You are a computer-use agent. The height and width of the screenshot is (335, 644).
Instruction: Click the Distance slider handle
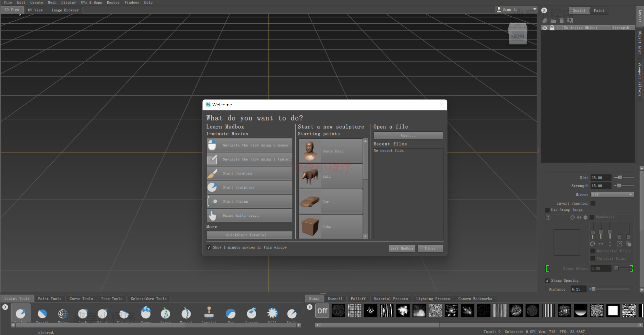point(593,289)
